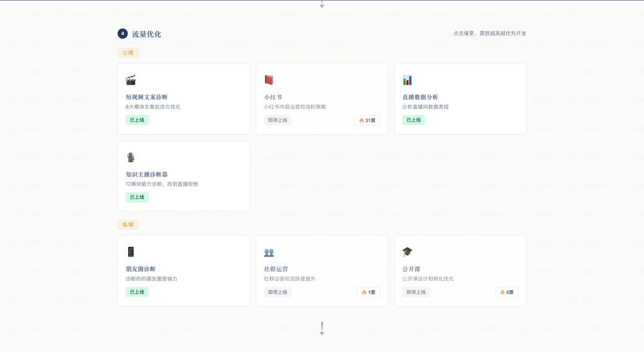
Task: Click the microphone icon for 知识主播诊断器
Action: [131, 157]
